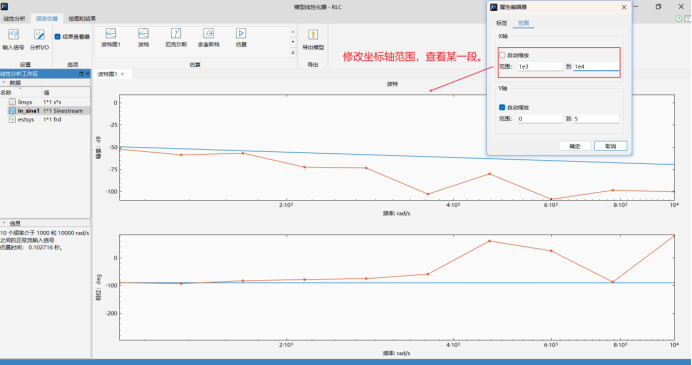The height and width of the screenshot is (365, 692).
Task: Expand the plot gallery dropdown
Action: click(x=293, y=53)
